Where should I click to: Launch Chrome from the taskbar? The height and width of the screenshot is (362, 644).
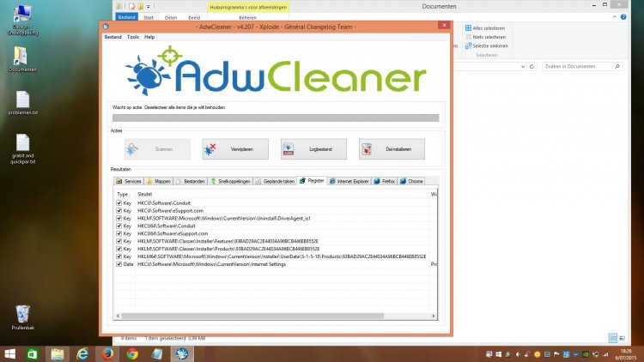click(132, 353)
